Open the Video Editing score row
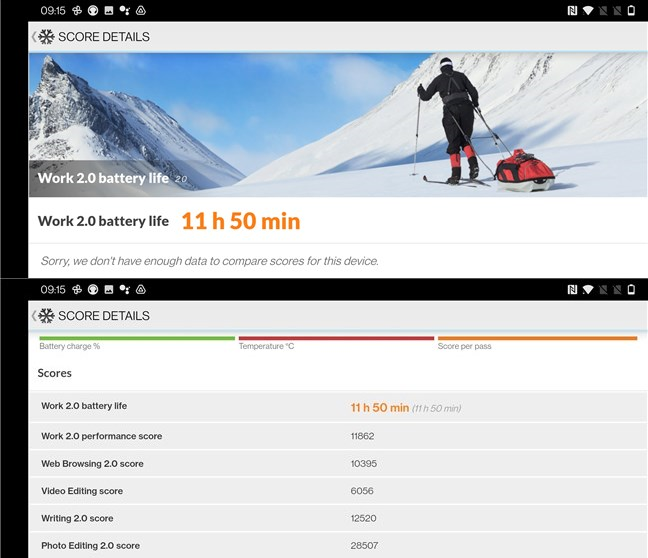648x558 pixels. click(x=338, y=491)
